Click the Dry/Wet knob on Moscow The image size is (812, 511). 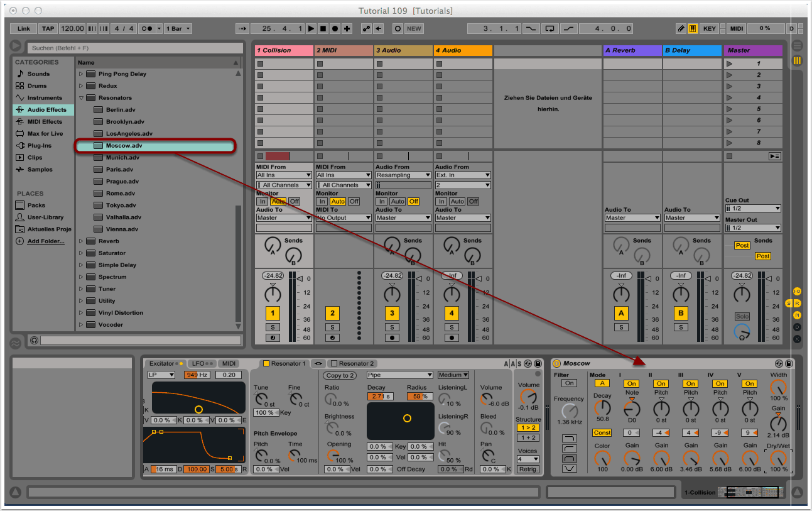[778, 458]
